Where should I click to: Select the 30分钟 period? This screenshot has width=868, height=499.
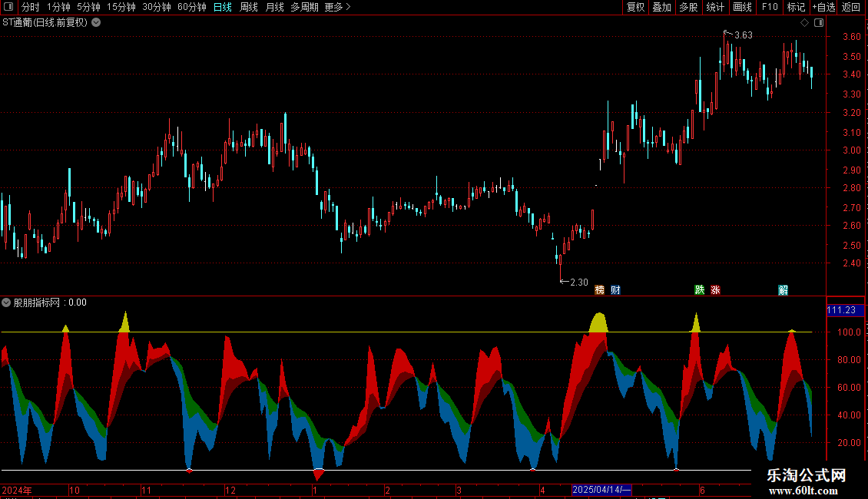click(x=157, y=7)
